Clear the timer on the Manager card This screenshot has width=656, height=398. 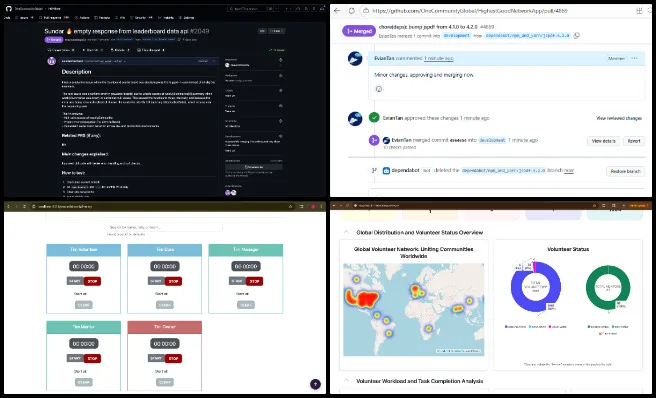[x=246, y=305]
